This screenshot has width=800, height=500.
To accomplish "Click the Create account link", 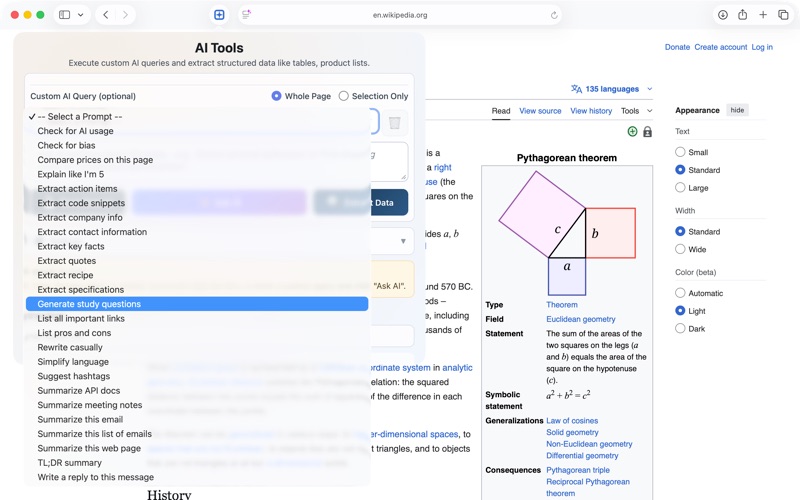I will point(720,47).
